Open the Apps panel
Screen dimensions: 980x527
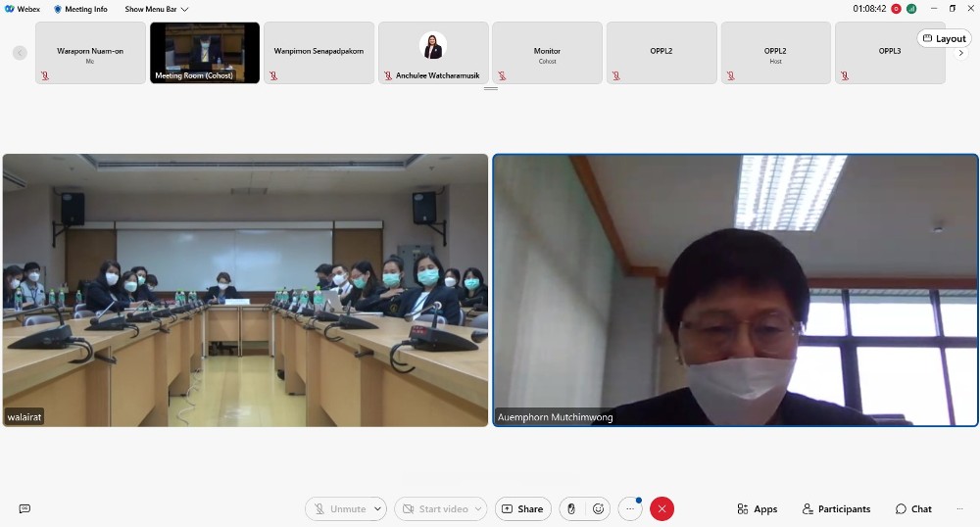[x=757, y=509]
